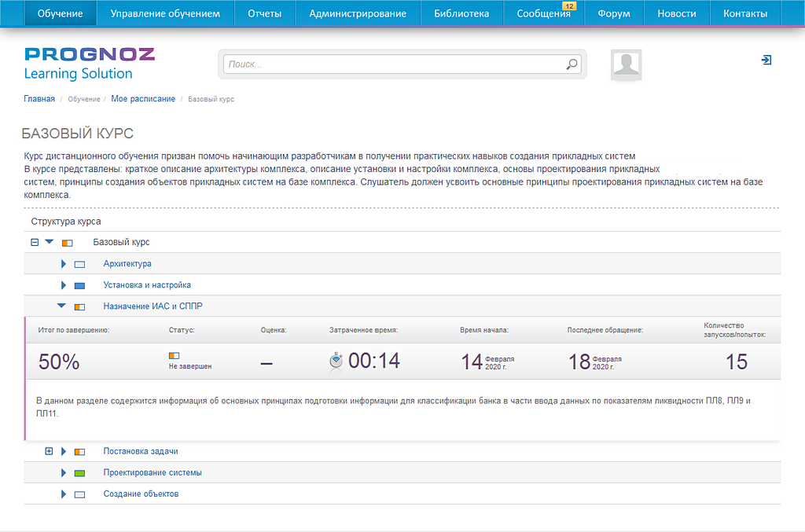Click the notification badge on Сообщения
Screen dimensions: 805x532
569,6
